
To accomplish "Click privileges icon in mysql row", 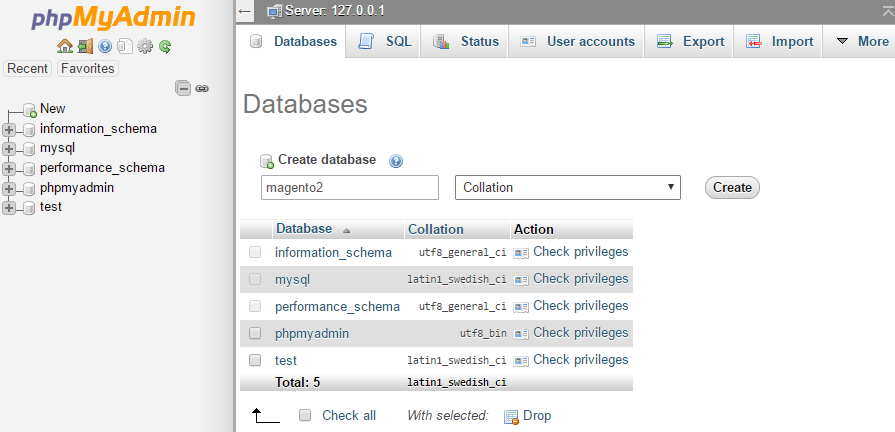I will [521, 280].
